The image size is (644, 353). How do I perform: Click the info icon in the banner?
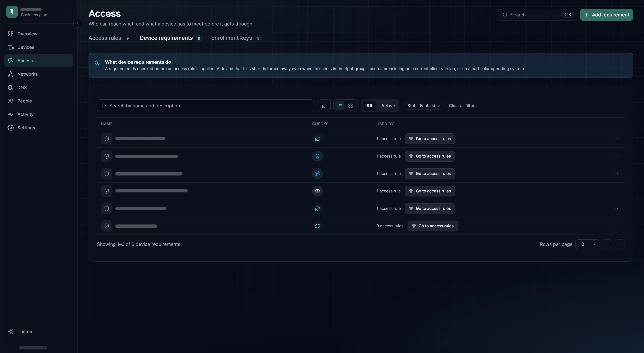97,62
